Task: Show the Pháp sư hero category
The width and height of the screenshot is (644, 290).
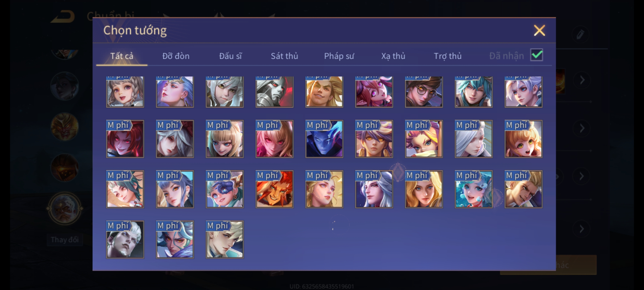Action: click(x=339, y=56)
